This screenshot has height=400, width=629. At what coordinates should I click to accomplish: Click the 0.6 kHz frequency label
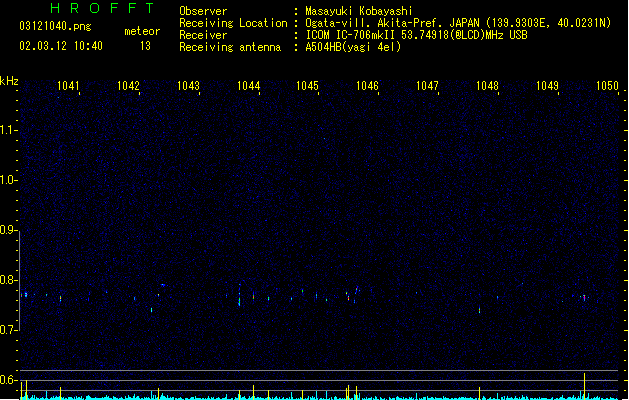pos(8,380)
